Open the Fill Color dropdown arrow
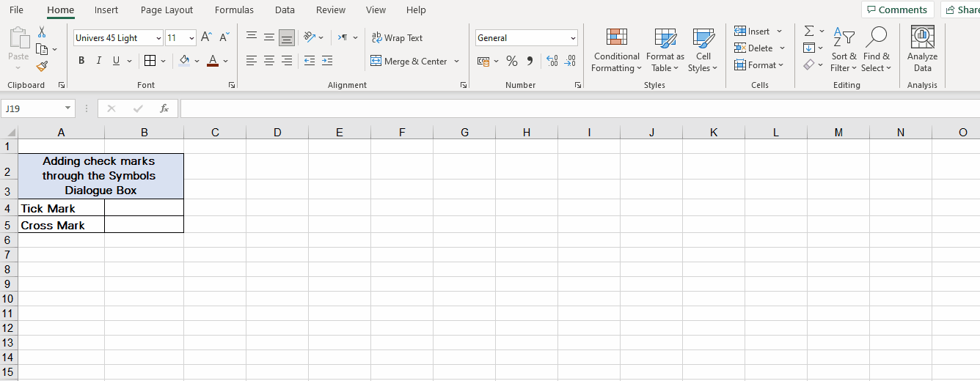The width and height of the screenshot is (980, 381). coord(197,61)
